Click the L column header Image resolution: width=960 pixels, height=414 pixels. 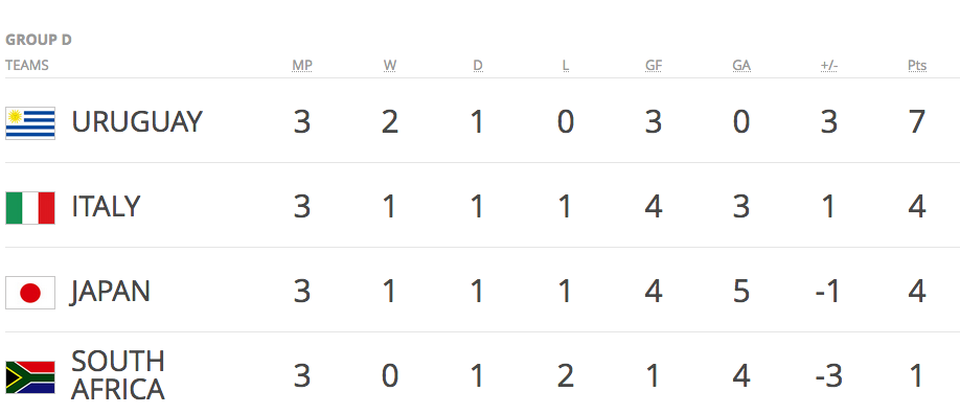point(566,66)
